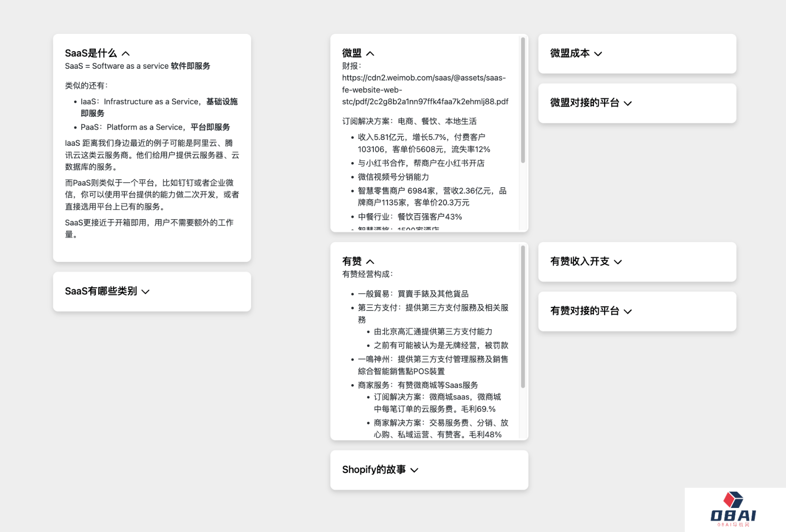Viewport: 786px width, 532px height.
Task: Click the 有赞收入开支 heading text
Action: tap(580, 261)
